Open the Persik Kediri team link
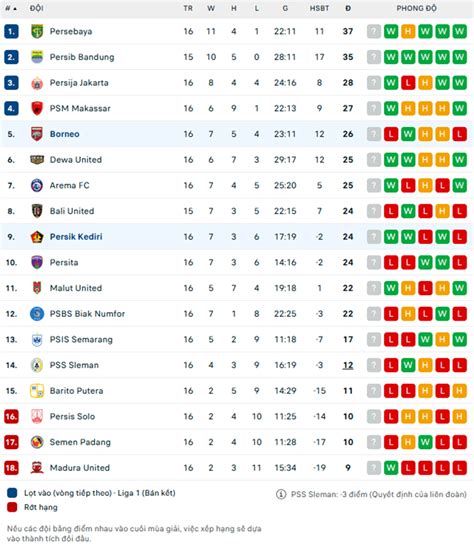The image size is (474, 547). pyautogui.click(x=76, y=237)
